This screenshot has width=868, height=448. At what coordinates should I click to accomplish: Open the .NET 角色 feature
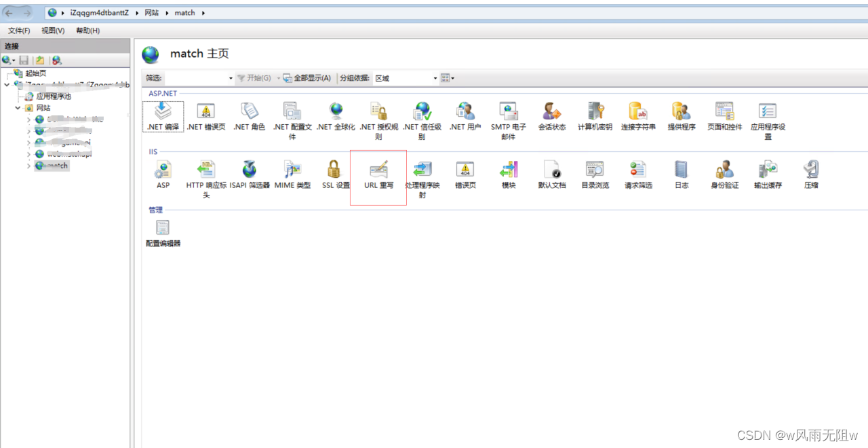(249, 116)
